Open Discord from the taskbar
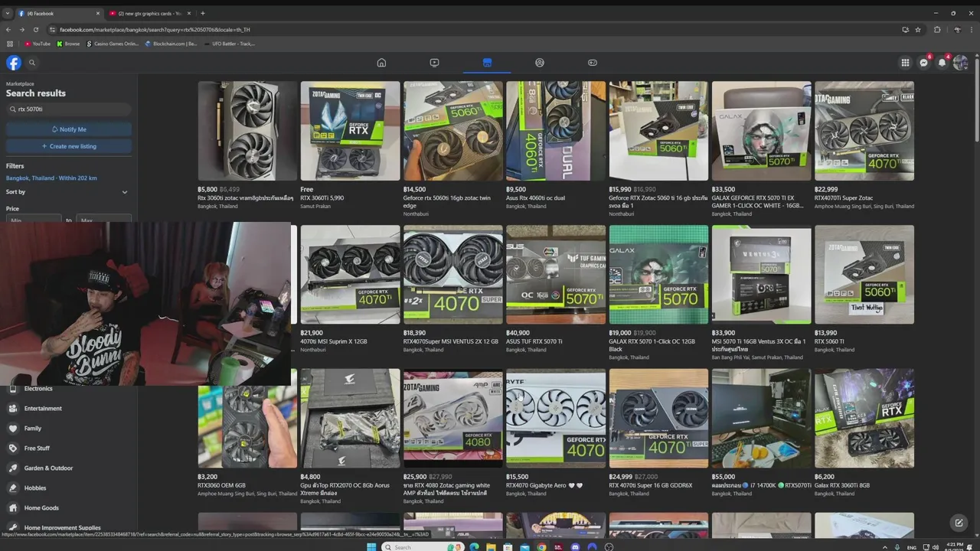Screen dimensions: 980x551 (575, 546)
